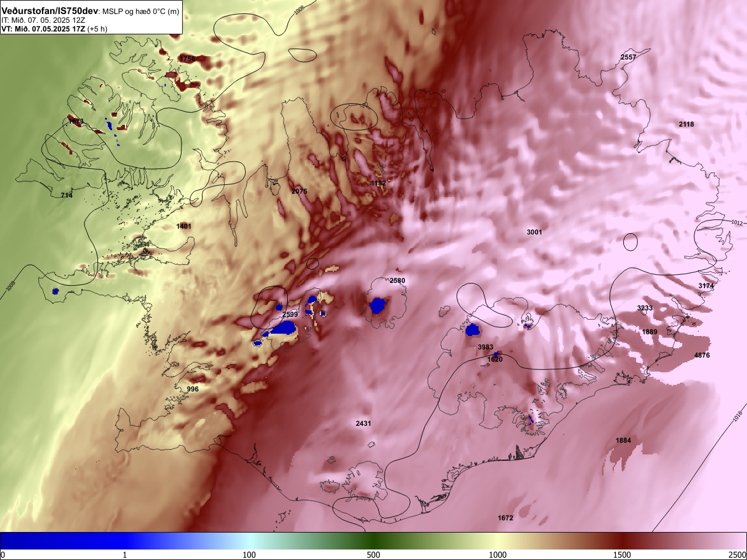Click the colour scale tick label 2500
The height and width of the screenshot is (560, 747).
tap(738, 555)
